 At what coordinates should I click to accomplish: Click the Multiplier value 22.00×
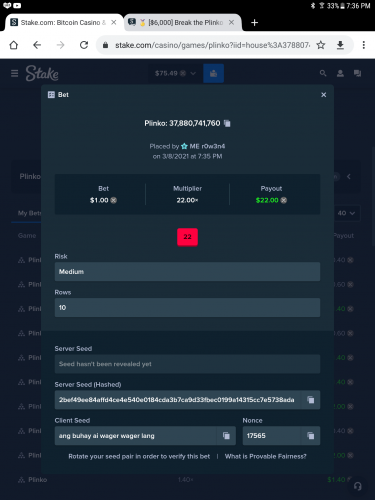coord(187,200)
